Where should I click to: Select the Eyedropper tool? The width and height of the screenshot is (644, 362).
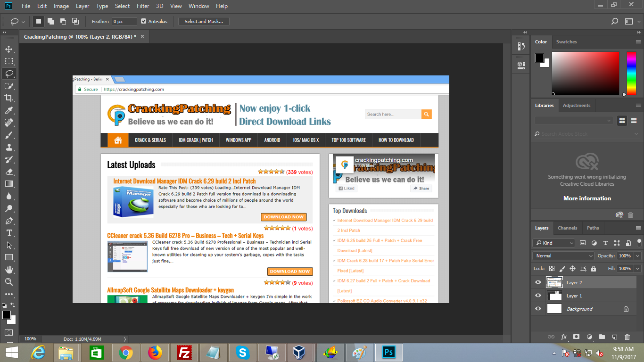(x=8, y=110)
